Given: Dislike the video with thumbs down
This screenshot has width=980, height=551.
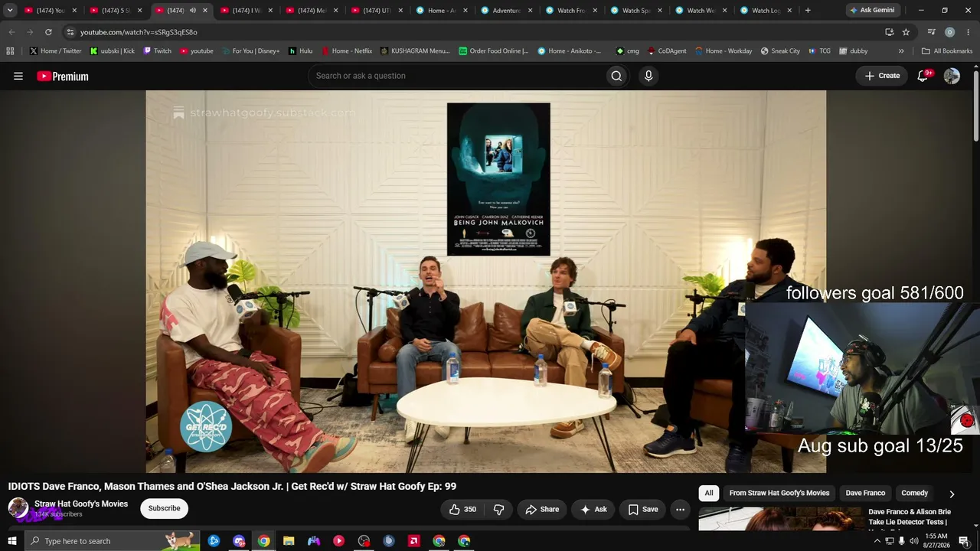Looking at the screenshot, I should pyautogui.click(x=498, y=509).
